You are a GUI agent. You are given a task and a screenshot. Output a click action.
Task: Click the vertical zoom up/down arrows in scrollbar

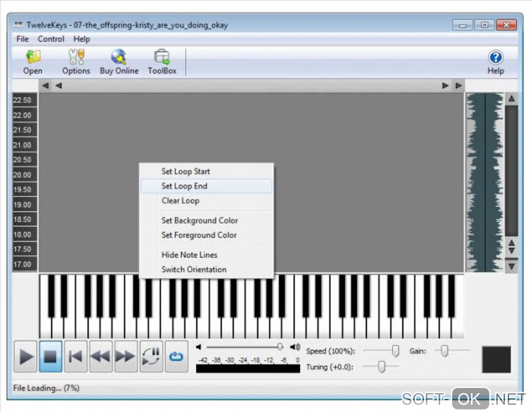512,247
